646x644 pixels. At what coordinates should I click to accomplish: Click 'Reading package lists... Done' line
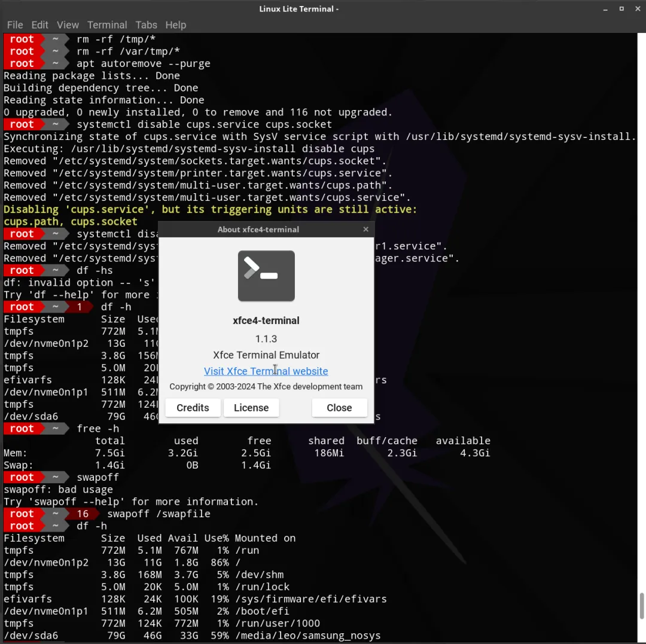[92, 76]
